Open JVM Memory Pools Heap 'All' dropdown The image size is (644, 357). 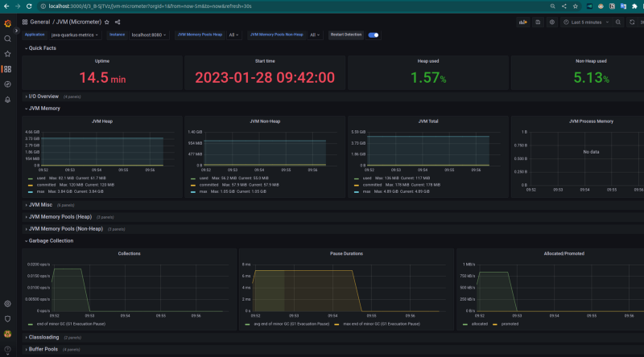(x=233, y=35)
